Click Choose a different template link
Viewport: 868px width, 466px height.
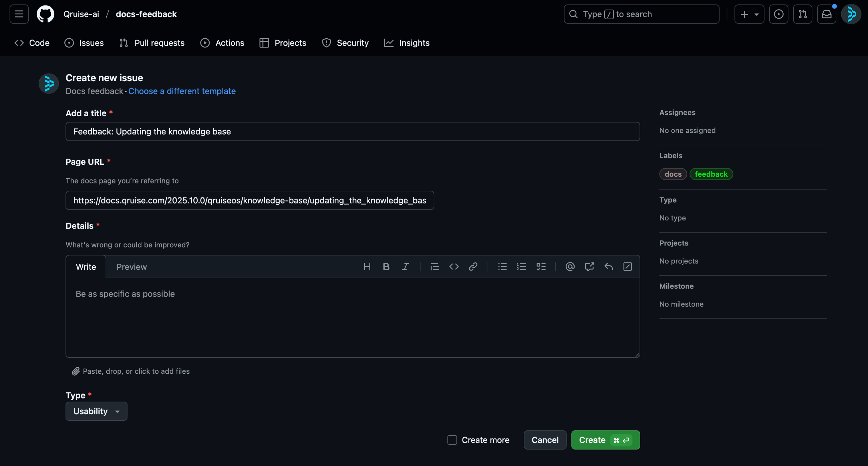[x=182, y=91]
